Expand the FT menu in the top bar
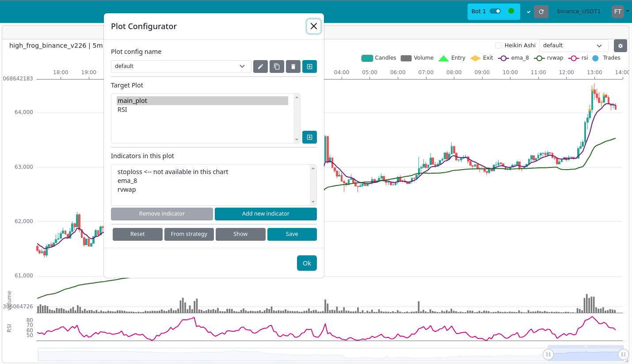632x364 pixels. [x=620, y=11]
